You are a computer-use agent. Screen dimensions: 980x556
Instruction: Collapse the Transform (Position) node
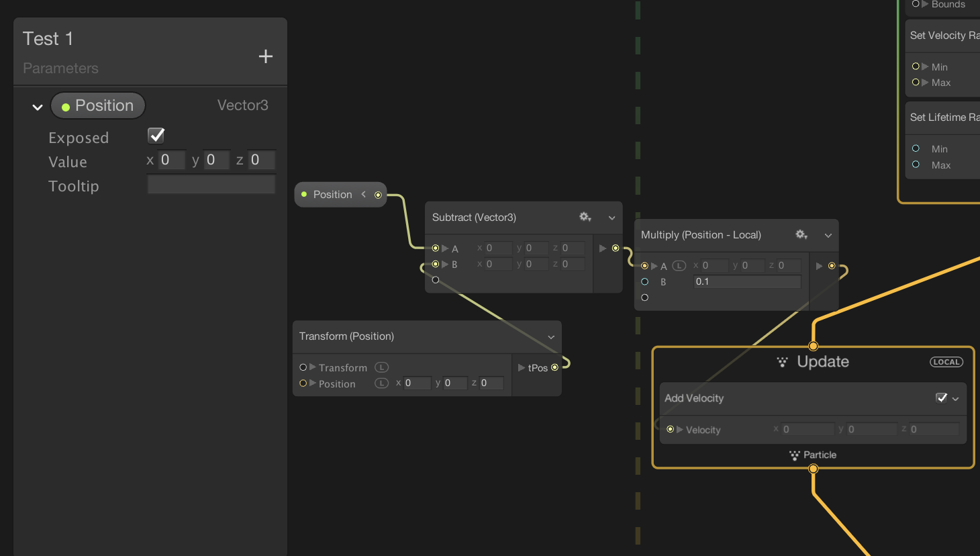[x=551, y=337]
